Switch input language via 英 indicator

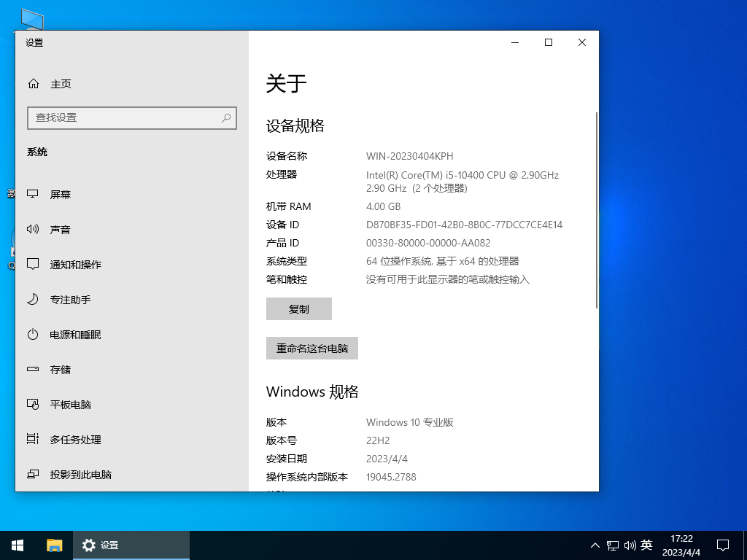point(646,545)
